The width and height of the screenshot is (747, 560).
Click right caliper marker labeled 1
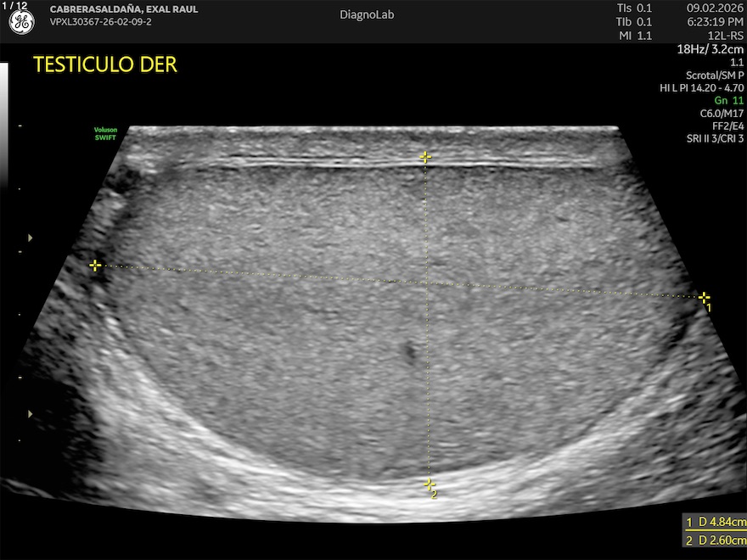[x=704, y=297]
